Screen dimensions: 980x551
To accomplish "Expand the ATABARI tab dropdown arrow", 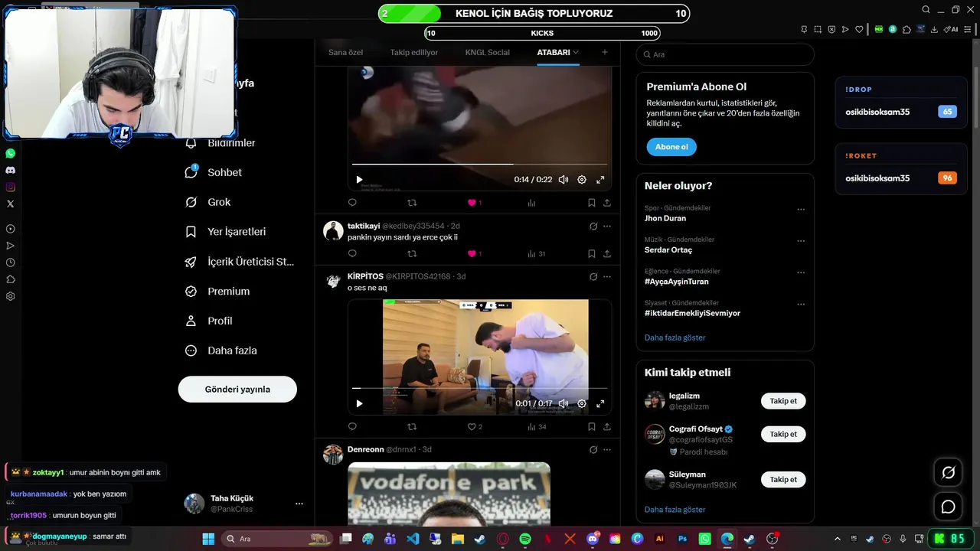I will click(576, 52).
